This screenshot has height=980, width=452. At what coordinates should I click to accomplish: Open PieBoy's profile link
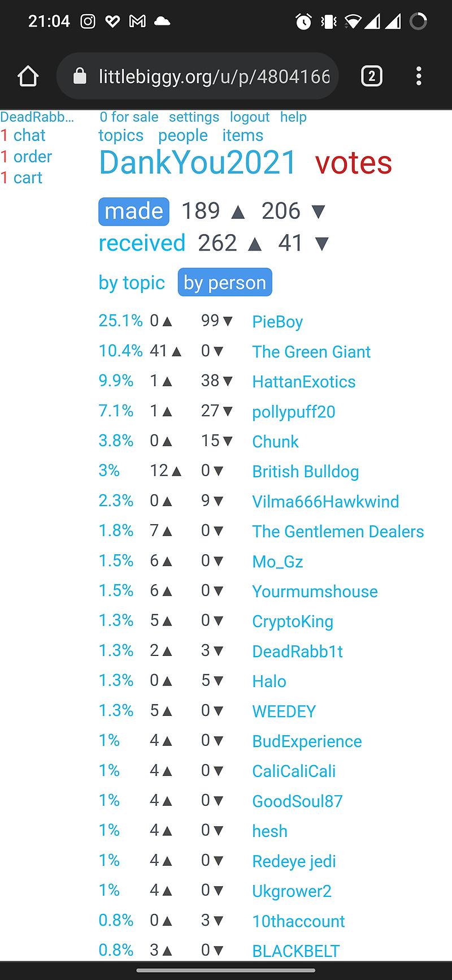277,322
